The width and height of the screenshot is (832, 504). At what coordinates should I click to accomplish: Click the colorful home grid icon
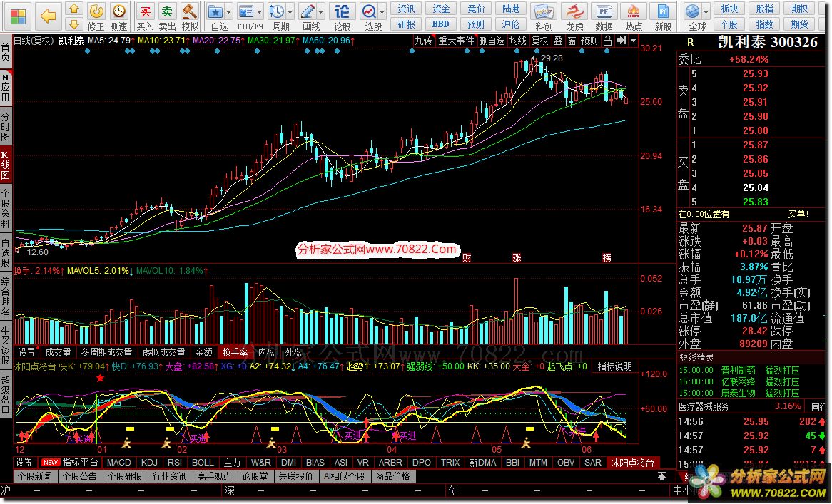click(18, 16)
